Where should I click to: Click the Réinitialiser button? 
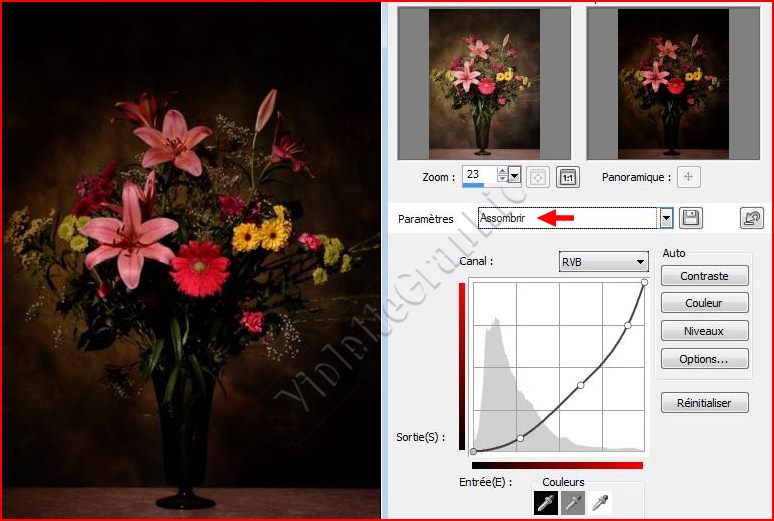[x=704, y=403]
